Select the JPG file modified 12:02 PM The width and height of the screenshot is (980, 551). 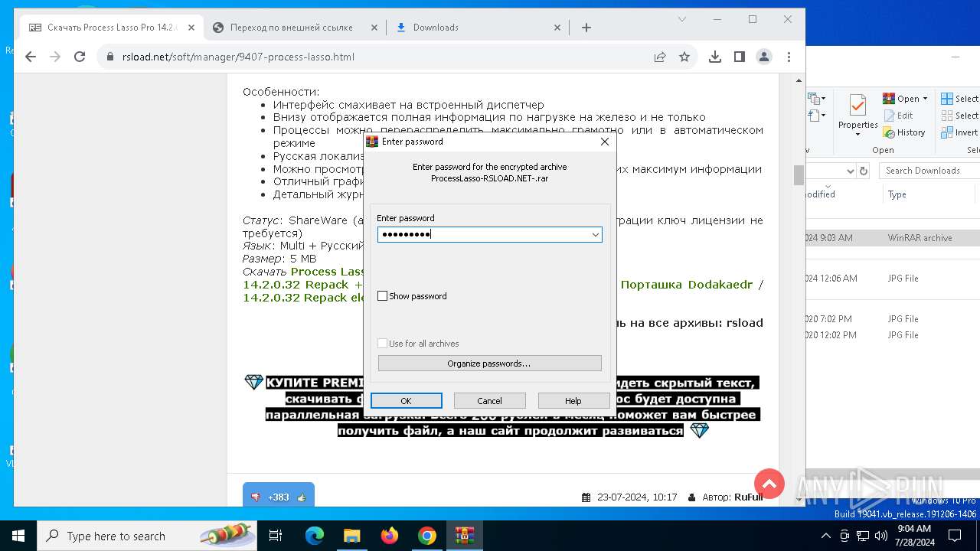[x=893, y=335]
